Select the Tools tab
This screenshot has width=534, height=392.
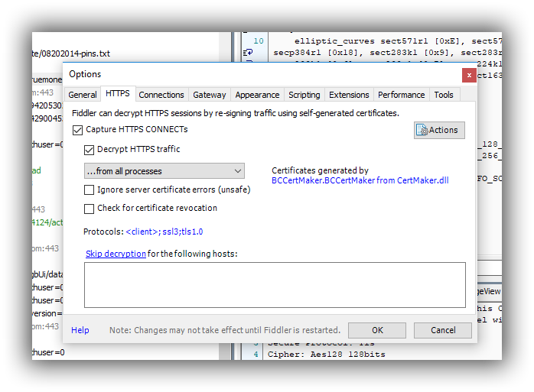point(444,95)
